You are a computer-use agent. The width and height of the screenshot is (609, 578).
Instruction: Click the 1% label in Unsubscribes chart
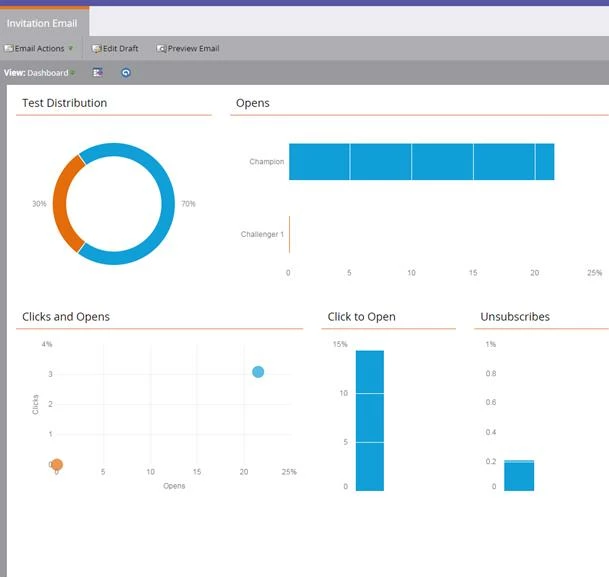pyautogui.click(x=491, y=344)
